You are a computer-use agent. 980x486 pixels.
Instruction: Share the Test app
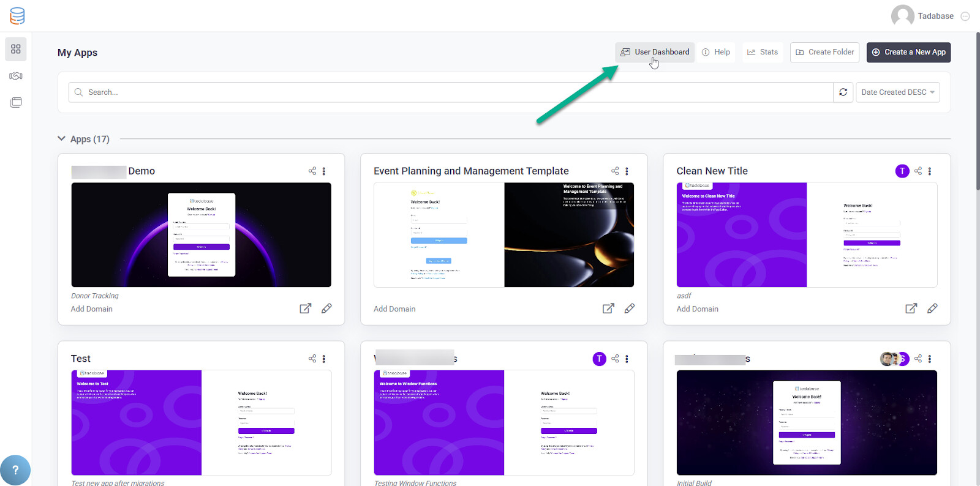click(312, 359)
